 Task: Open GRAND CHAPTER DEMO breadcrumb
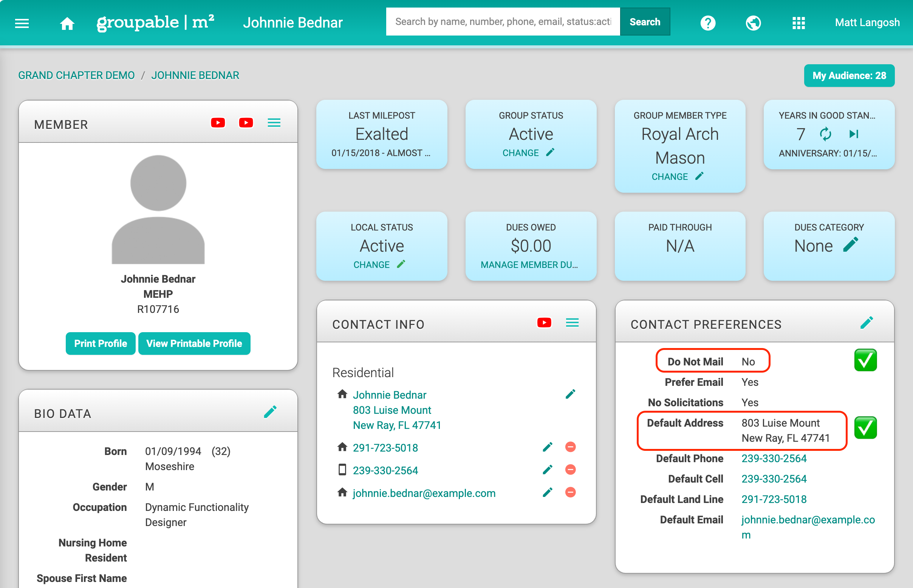click(76, 75)
